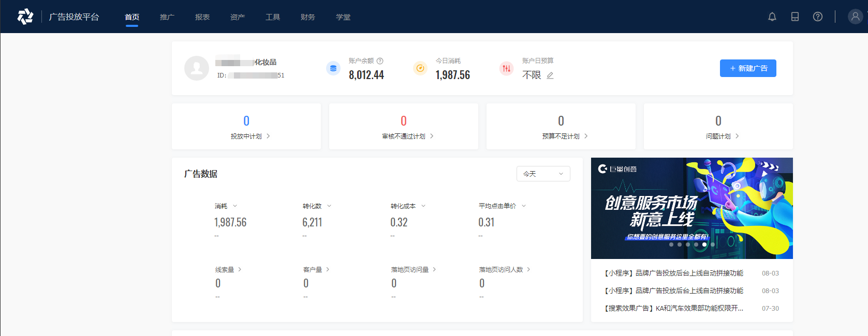Open 问题计划 card
The image size is (868, 336).
(718, 127)
